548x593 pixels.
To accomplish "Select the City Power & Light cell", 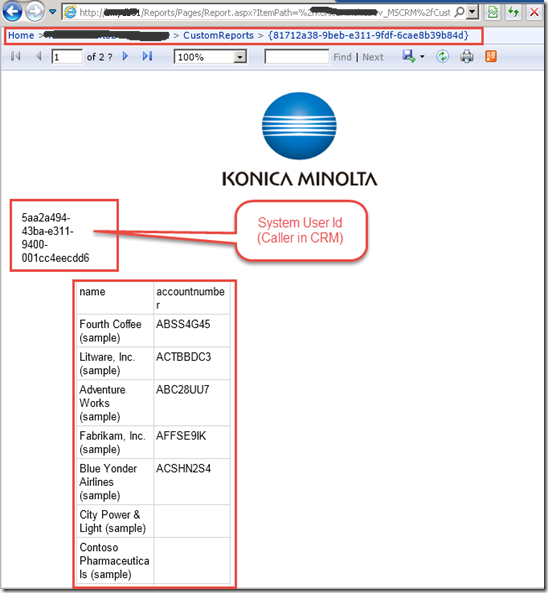I will pyautogui.click(x=115, y=521).
